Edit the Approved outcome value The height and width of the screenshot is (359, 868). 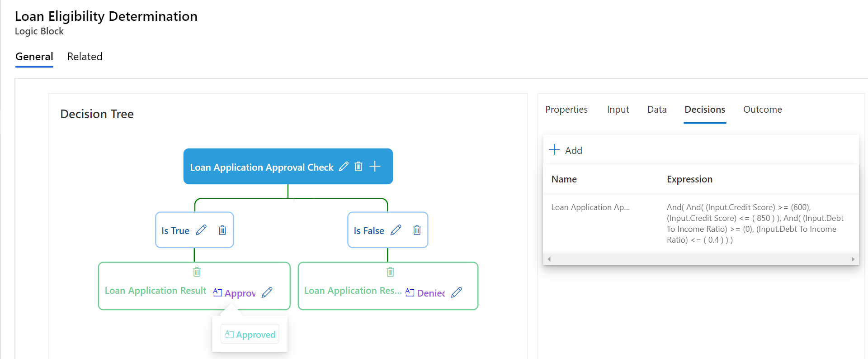267,292
